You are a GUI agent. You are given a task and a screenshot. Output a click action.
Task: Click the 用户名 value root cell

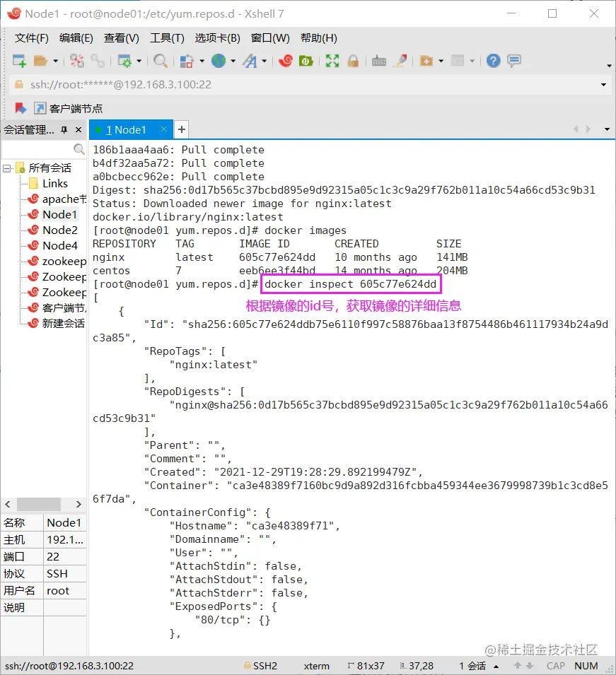tap(65, 591)
